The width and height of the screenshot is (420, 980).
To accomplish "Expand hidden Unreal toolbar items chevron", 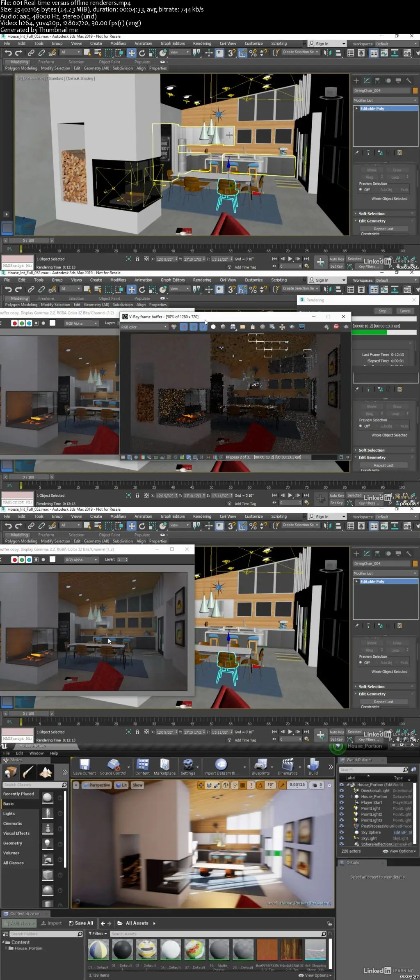I will pyautogui.click(x=331, y=767).
